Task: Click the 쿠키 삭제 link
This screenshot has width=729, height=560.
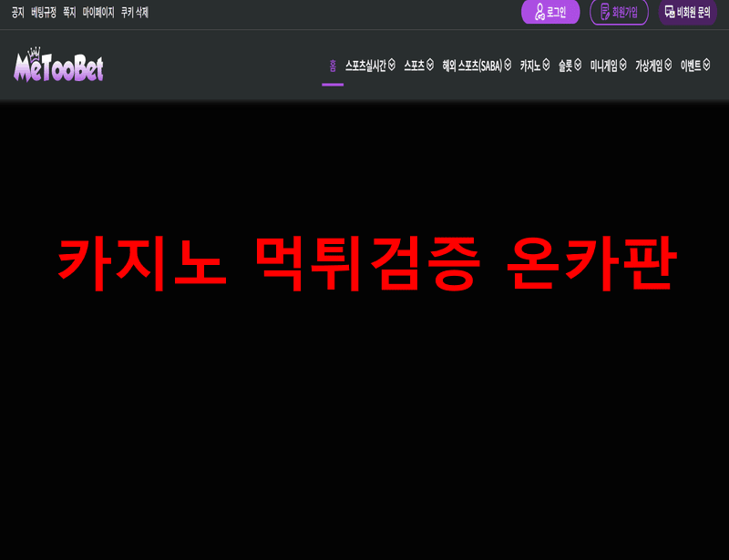Action: pos(134,13)
